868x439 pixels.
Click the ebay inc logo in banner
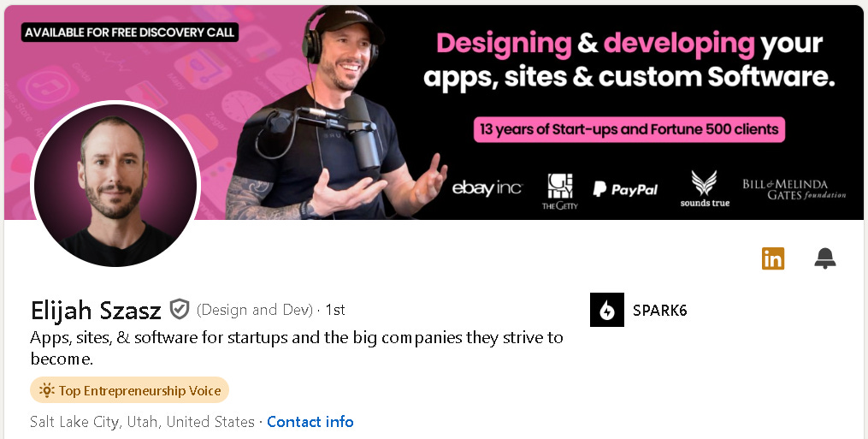click(x=487, y=188)
